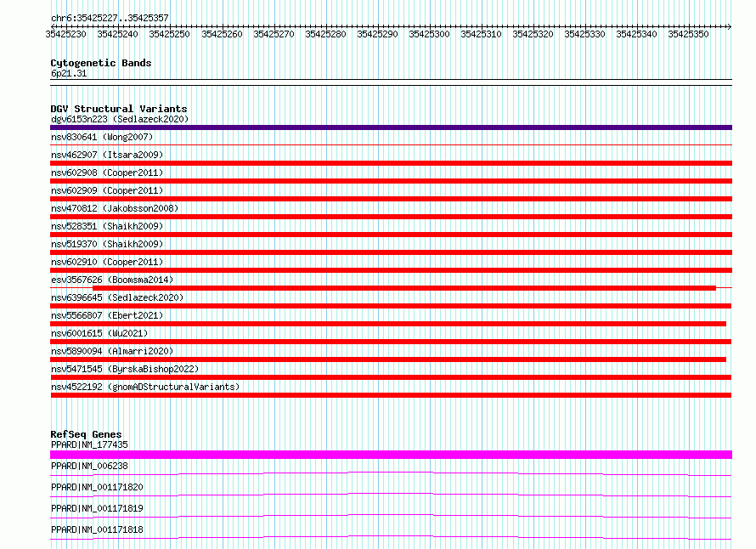Screen dimensions: 756x549
Task: Click the dark blue dgv6153n223 bar
Action: (391, 127)
